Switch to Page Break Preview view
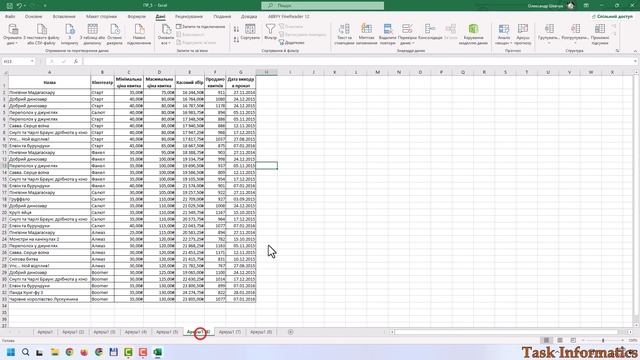640x360 pixels. coord(573,340)
